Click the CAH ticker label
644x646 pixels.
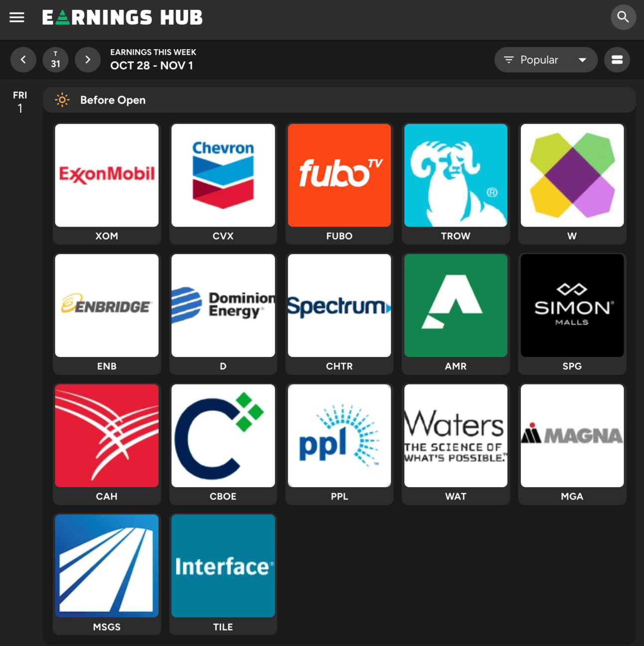[x=107, y=497]
